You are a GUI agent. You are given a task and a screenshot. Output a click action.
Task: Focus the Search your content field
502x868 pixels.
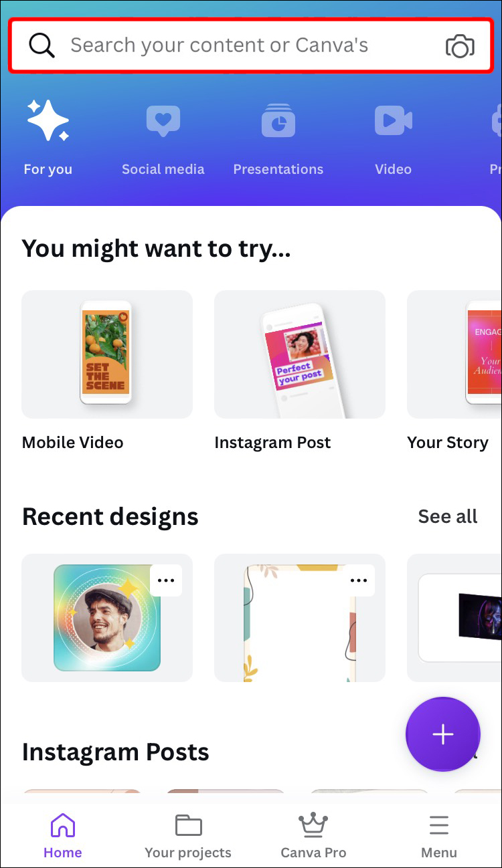tap(251, 45)
